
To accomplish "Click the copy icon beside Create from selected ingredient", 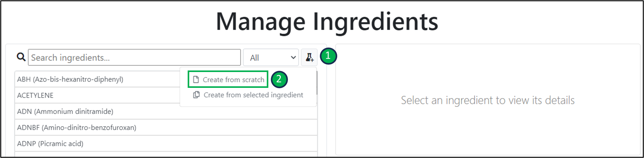I will [196, 95].
